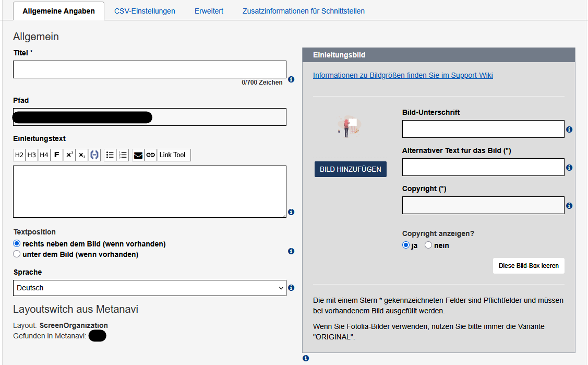Image resolution: width=588 pixels, height=365 pixels.
Task: Insert a bulleted list in Einleitungstext
Action: coord(110,155)
